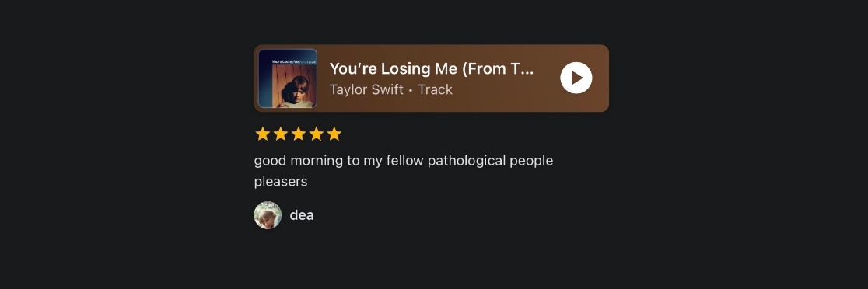Click the brown track card beside the play button
This screenshot has height=289, width=868.
[431, 78]
